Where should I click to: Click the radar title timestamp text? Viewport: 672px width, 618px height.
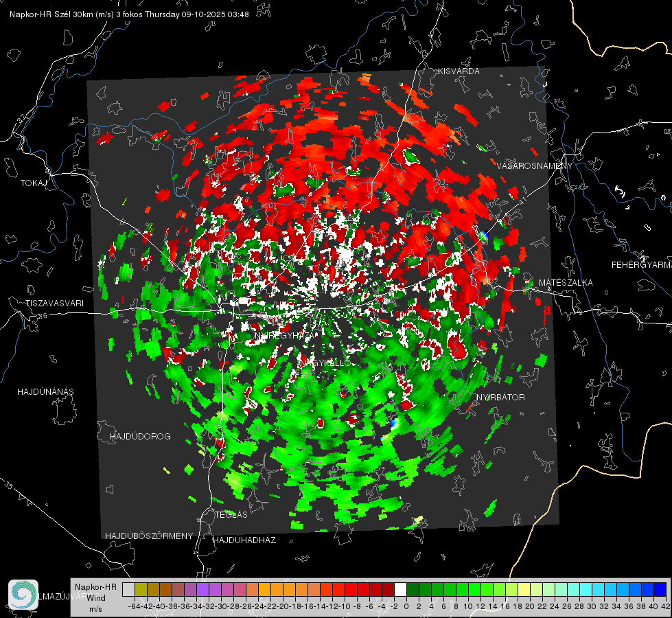coord(129,14)
